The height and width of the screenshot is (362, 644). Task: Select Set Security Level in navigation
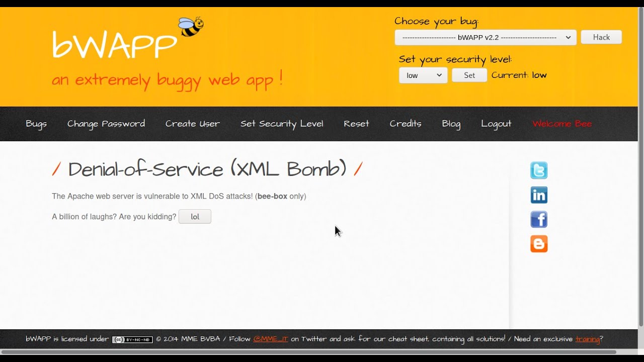[x=282, y=124]
